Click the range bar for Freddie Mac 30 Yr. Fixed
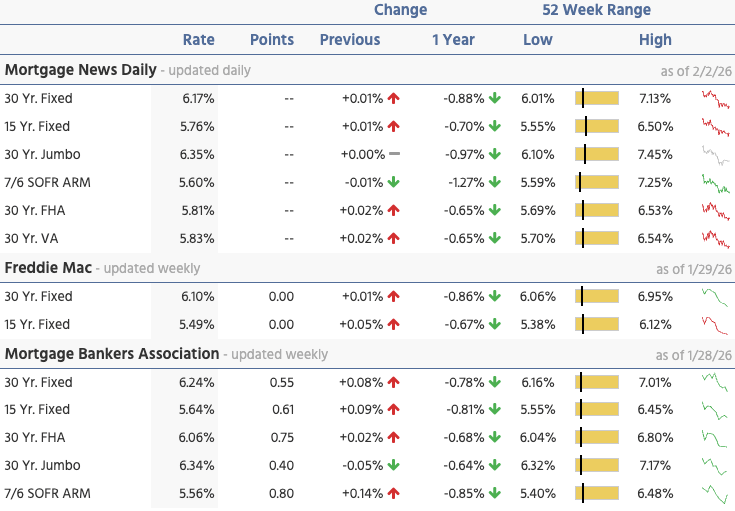 click(597, 297)
